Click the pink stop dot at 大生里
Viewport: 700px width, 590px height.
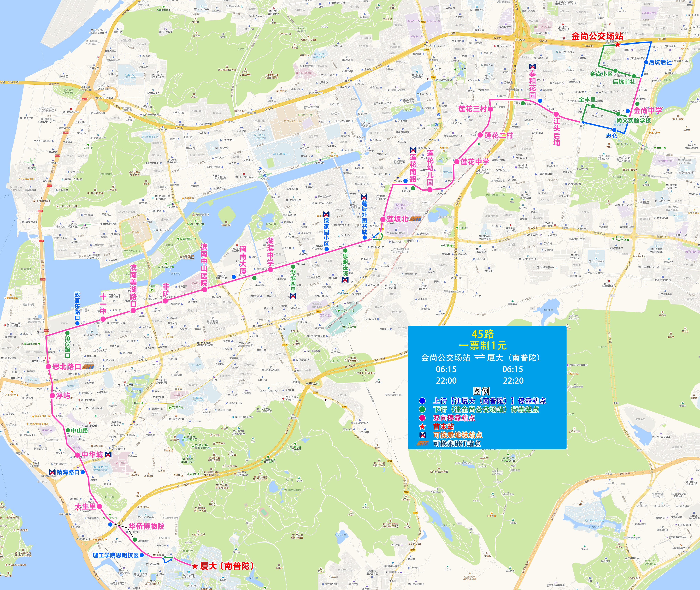tap(99, 506)
